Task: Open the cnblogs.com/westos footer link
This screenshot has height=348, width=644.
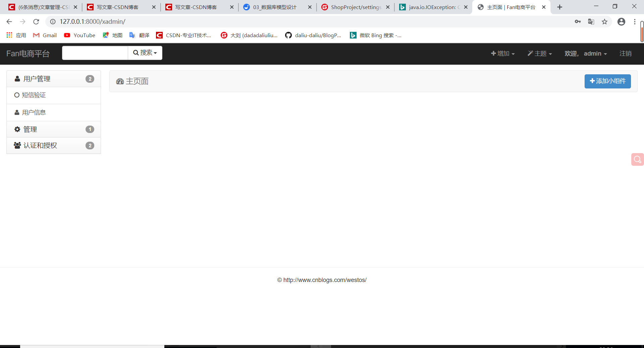Action: click(x=325, y=280)
